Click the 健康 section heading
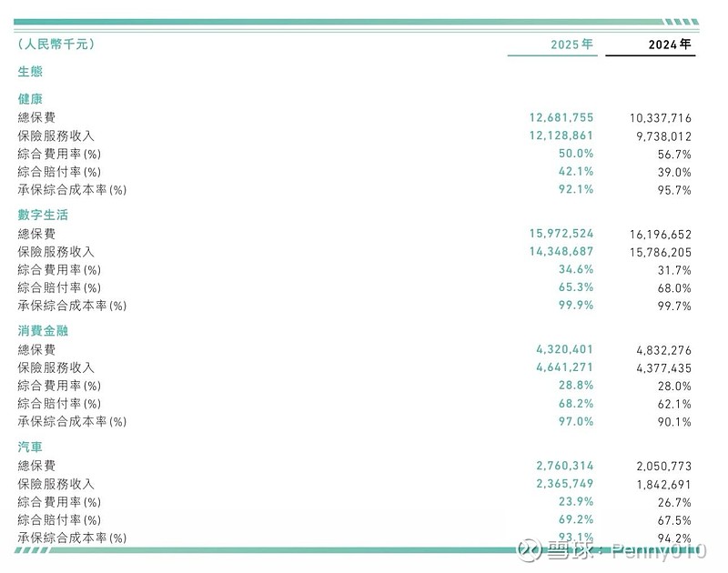 tap(30, 98)
